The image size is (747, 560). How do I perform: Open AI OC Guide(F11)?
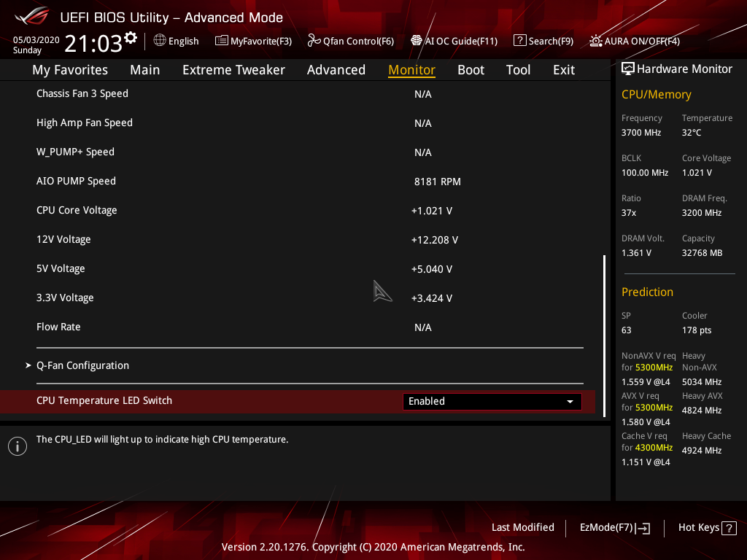click(x=454, y=41)
